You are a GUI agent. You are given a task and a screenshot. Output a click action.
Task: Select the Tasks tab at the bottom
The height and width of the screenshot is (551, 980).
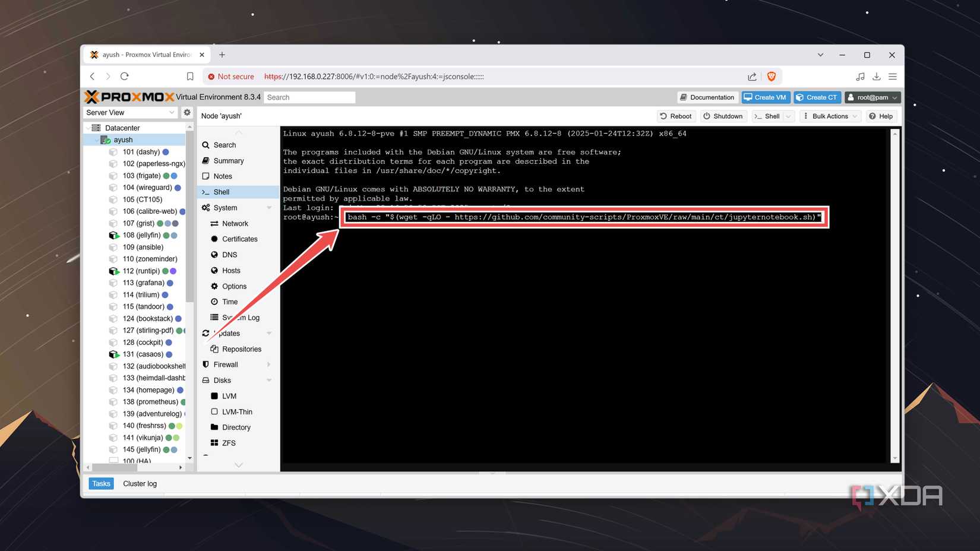pyautogui.click(x=100, y=483)
